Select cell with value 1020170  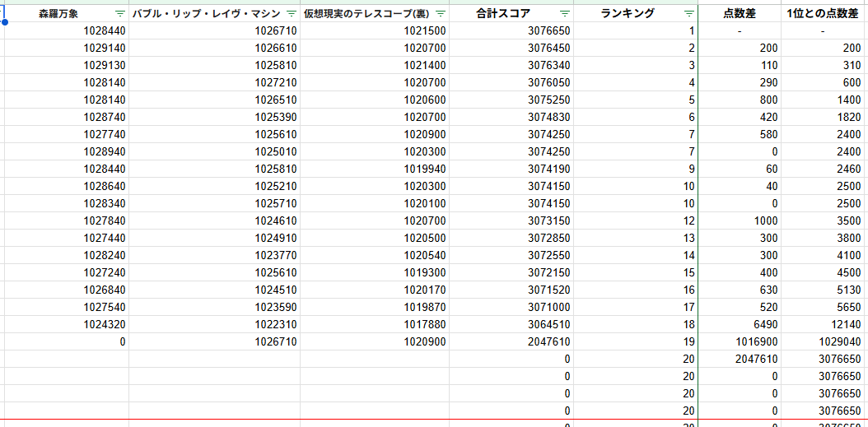coord(375,290)
